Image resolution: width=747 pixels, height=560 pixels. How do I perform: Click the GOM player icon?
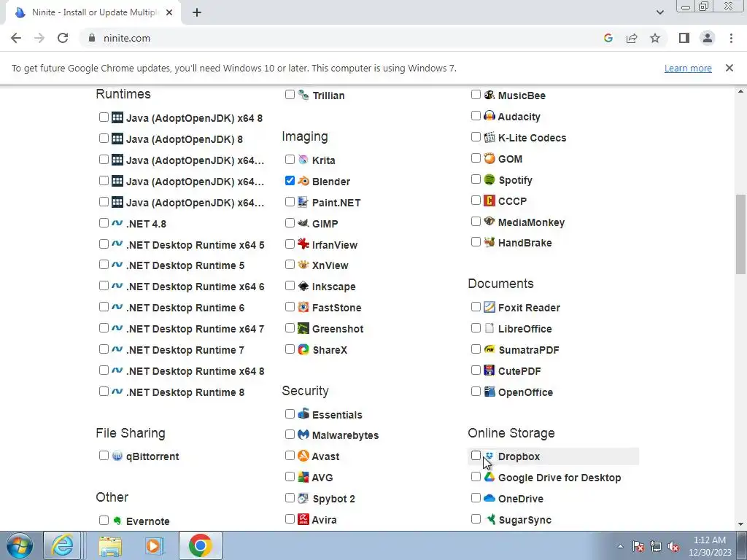(489, 158)
